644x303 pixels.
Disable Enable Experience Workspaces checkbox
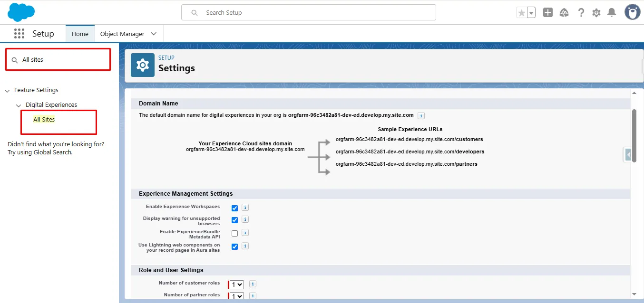pos(234,208)
